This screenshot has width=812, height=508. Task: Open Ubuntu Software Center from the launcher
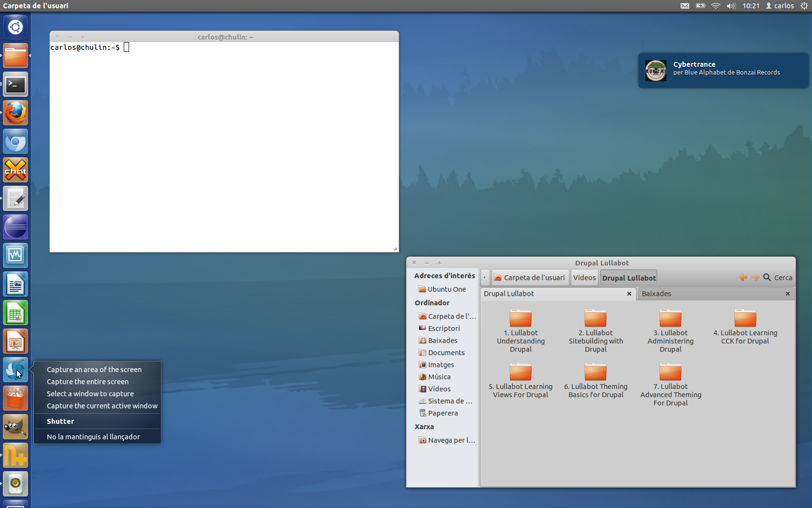(15, 398)
